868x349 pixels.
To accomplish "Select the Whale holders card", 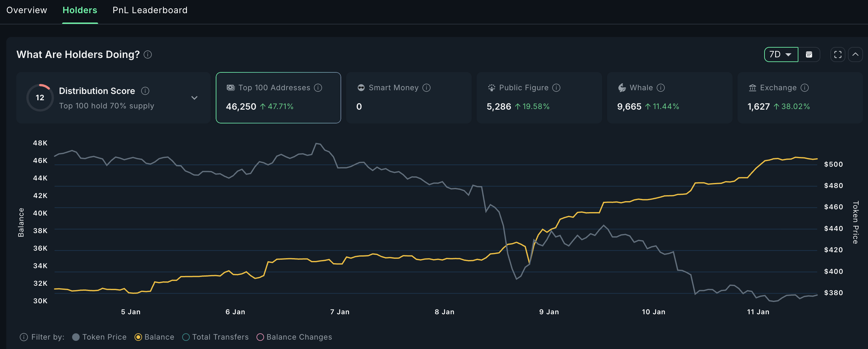I will 670,98.
